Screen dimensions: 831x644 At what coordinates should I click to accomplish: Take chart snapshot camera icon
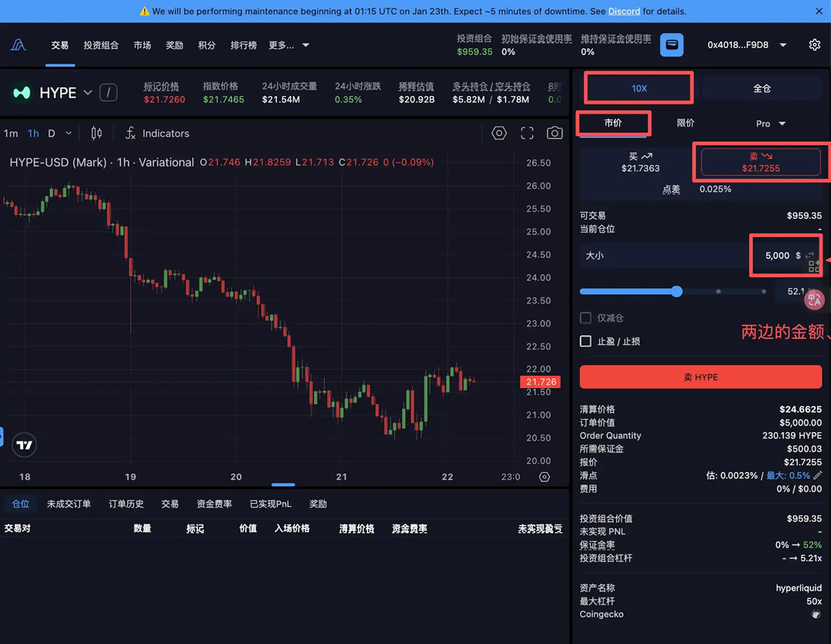click(x=555, y=133)
